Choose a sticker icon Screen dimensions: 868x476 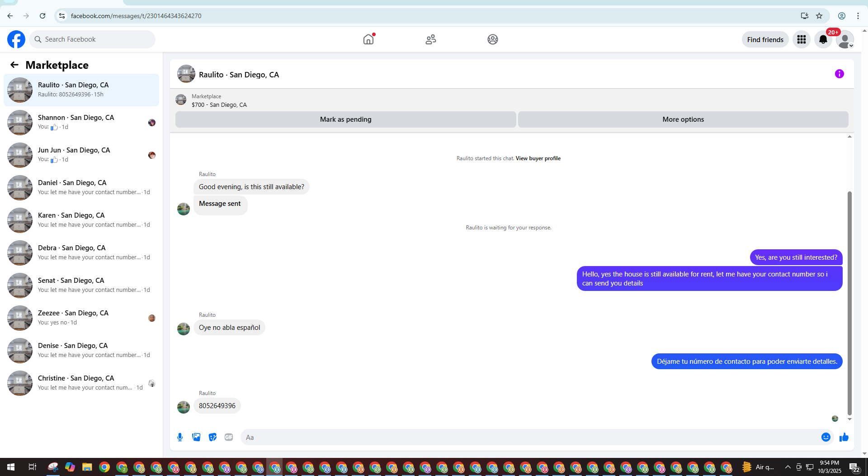212,437
